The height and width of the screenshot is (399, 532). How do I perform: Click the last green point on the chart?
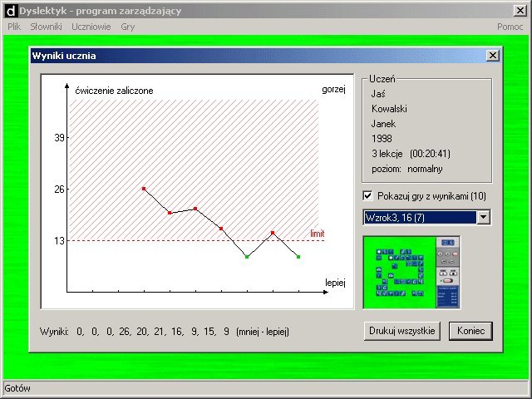click(x=298, y=257)
